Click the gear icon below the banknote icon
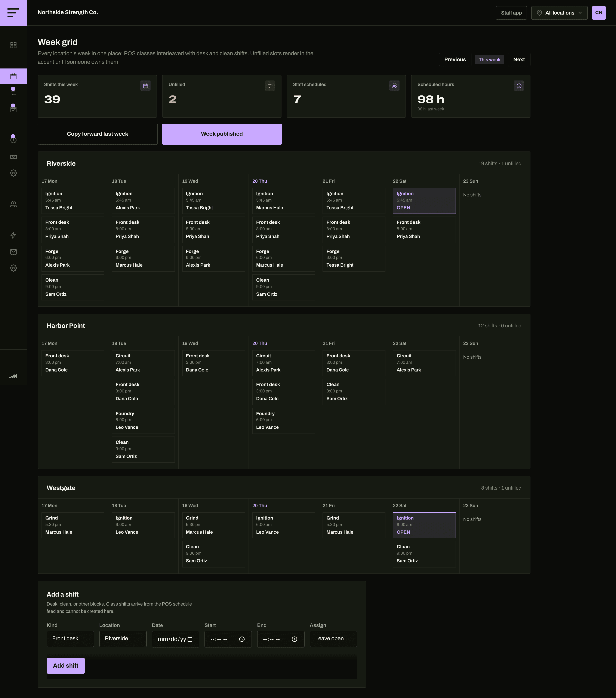The image size is (616, 698). click(13, 173)
